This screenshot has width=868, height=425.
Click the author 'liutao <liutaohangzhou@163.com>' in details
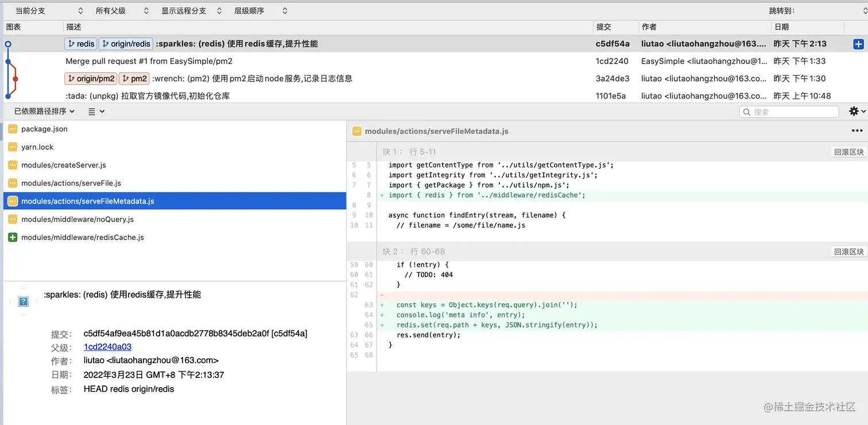click(x=151, y=361)
